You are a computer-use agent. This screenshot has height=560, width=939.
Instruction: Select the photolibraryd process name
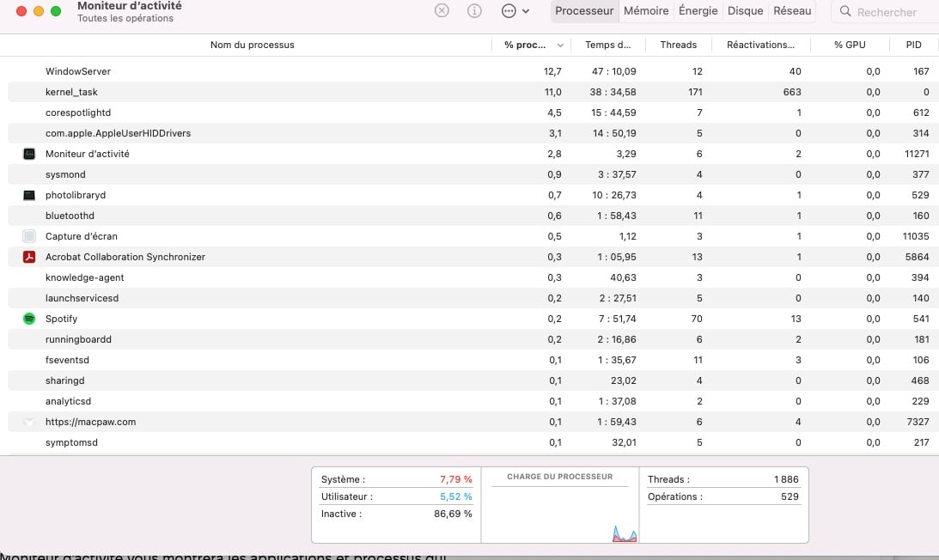click(76, 195)
